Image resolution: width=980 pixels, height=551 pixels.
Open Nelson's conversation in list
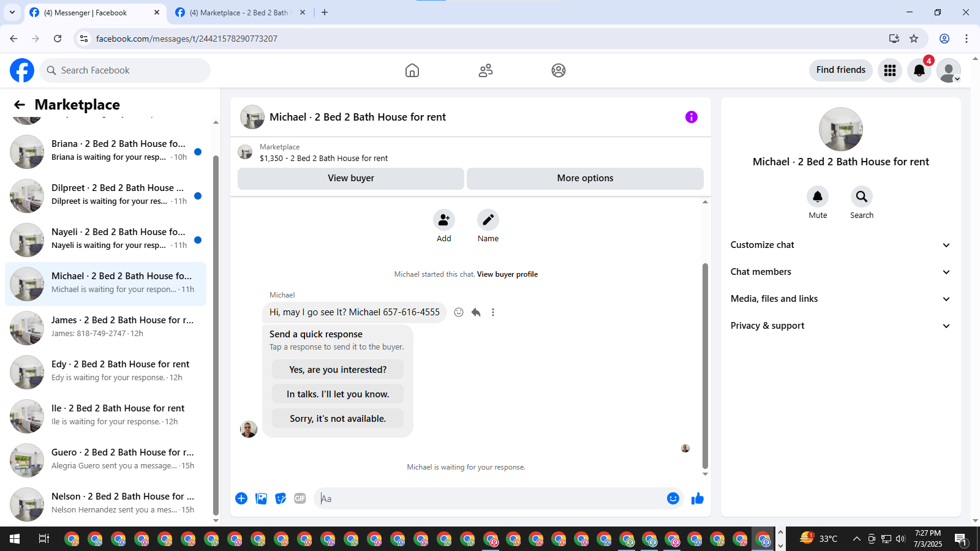[x=105, y=504]
